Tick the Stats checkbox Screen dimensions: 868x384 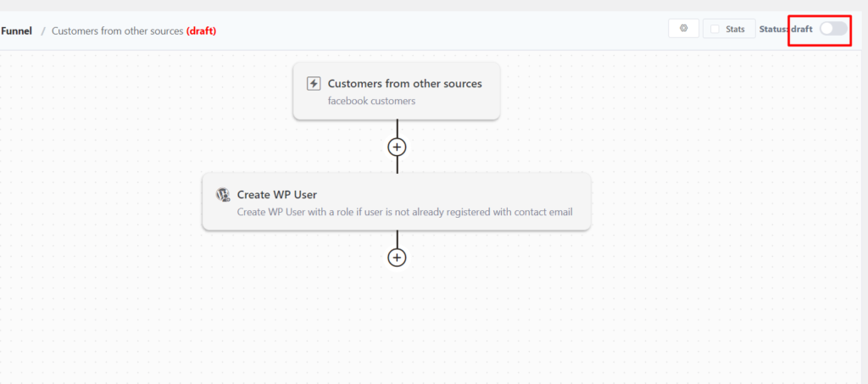(x=715, y=29)
